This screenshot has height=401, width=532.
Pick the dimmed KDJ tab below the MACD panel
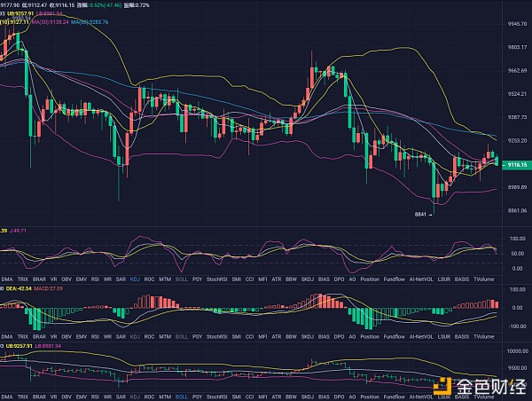pyautogui.click(x=135, y=336)
